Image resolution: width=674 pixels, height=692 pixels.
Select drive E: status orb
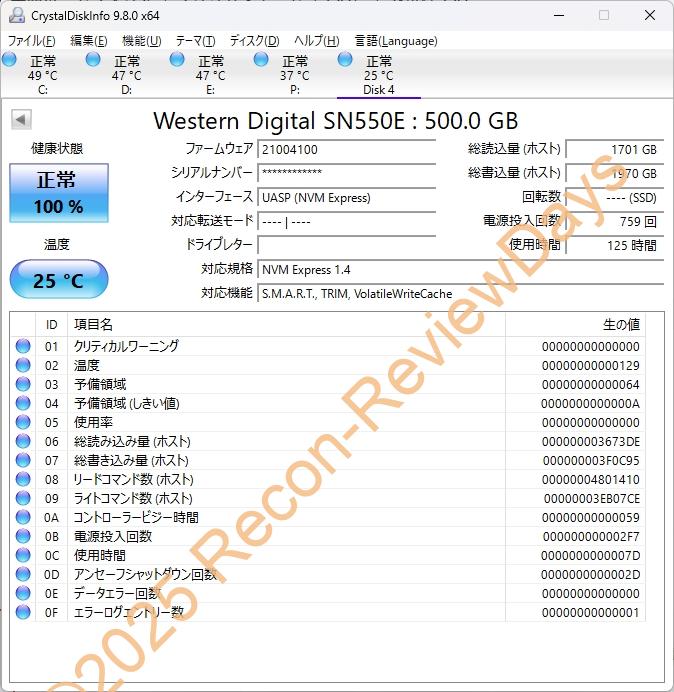[177, 60]
